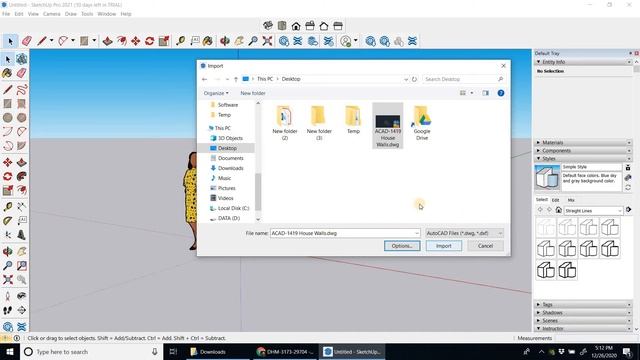
Task: Refresh the Desktop folder listing
Action: [x=414, y=79]
